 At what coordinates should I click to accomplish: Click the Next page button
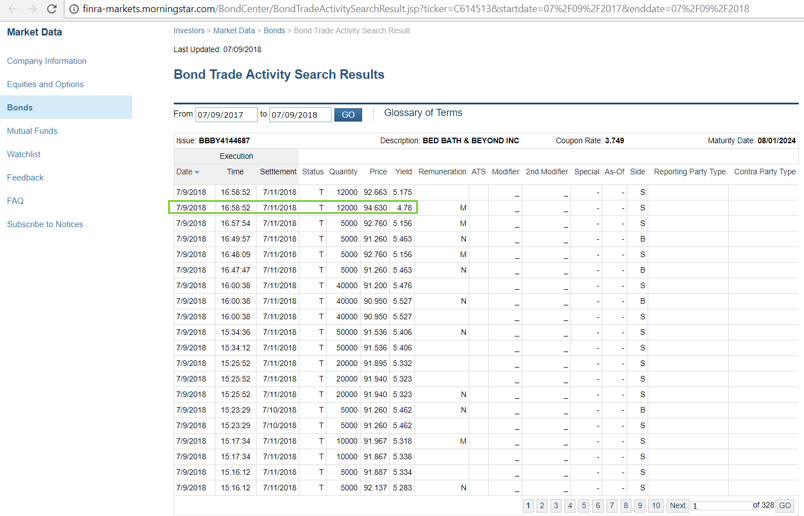click(x=677, y=506)
